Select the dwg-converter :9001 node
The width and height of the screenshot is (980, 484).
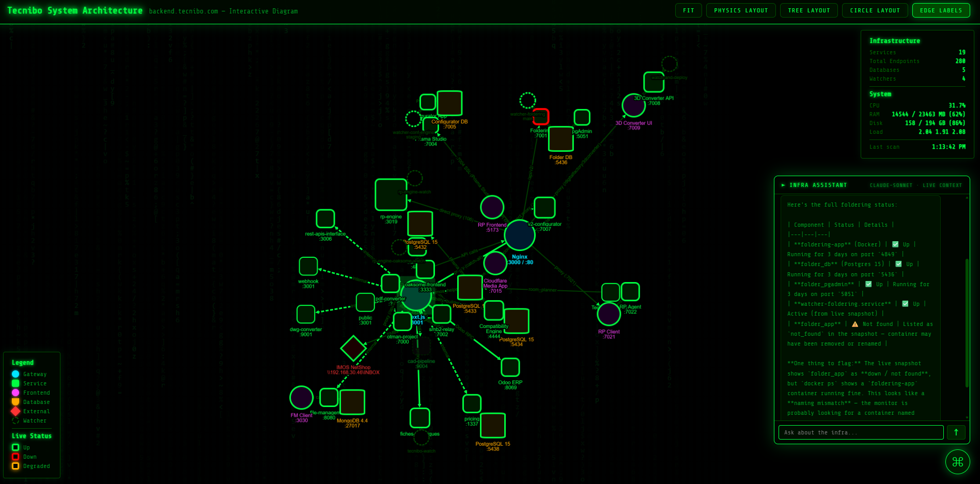click(x=306, y=314)
